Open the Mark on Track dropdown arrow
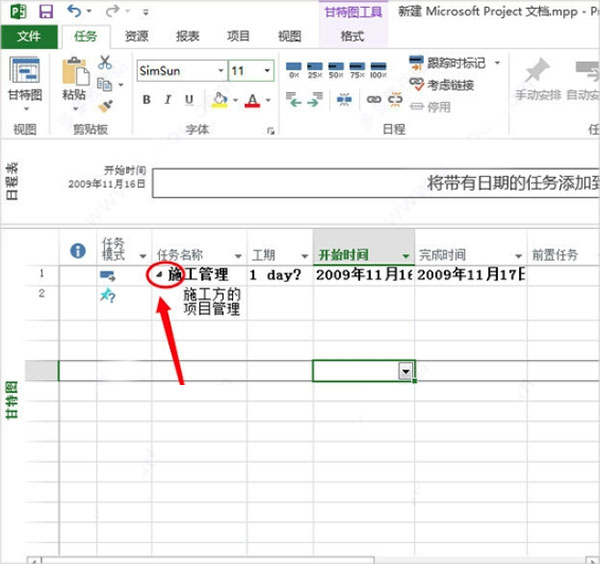This screenshot has width=600, height=564. pyautogui.click(x=497, y=62)
